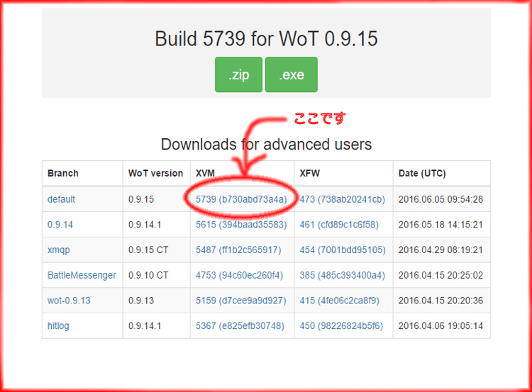Screen dimensions: 532x392
Task: Open the 0.9.14 branch link
Action: (x=60, y=225)
